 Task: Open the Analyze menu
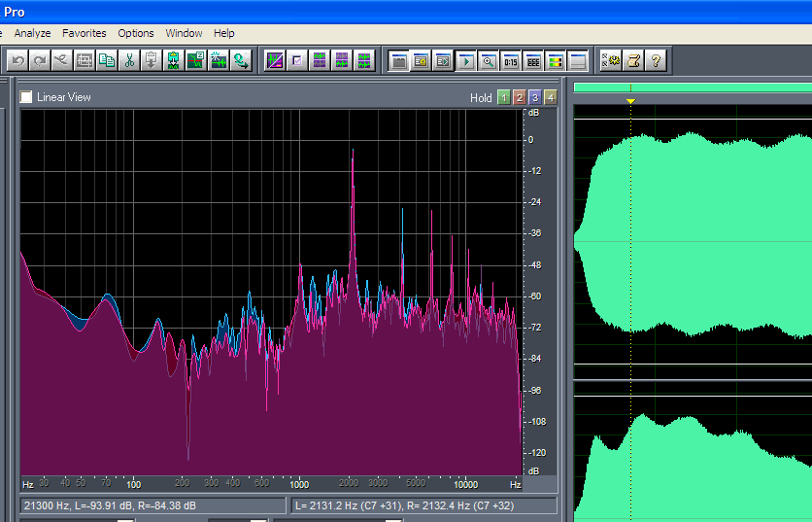click(x=32, y=33)
